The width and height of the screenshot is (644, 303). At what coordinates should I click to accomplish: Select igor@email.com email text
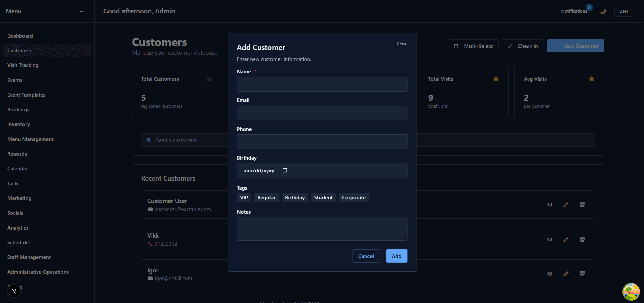174,279
